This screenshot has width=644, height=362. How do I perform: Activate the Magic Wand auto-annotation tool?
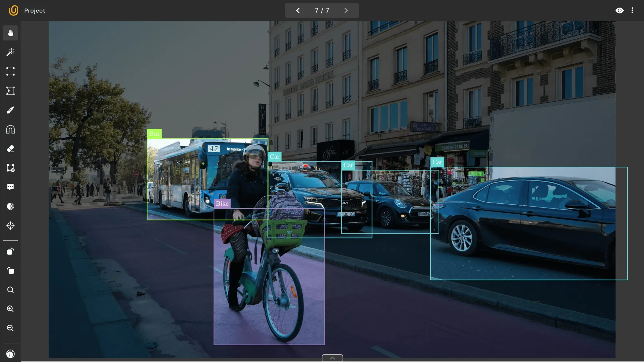coord(10,52)
